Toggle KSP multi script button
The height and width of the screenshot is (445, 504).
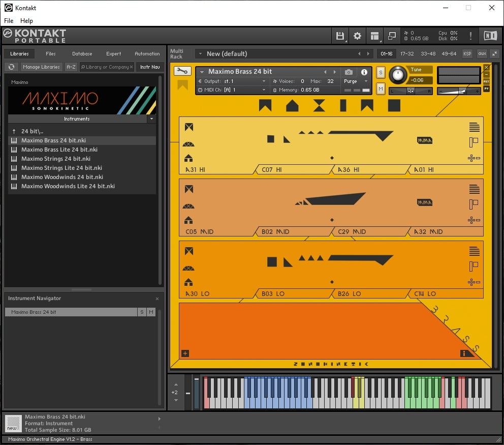tap(467, 54)
